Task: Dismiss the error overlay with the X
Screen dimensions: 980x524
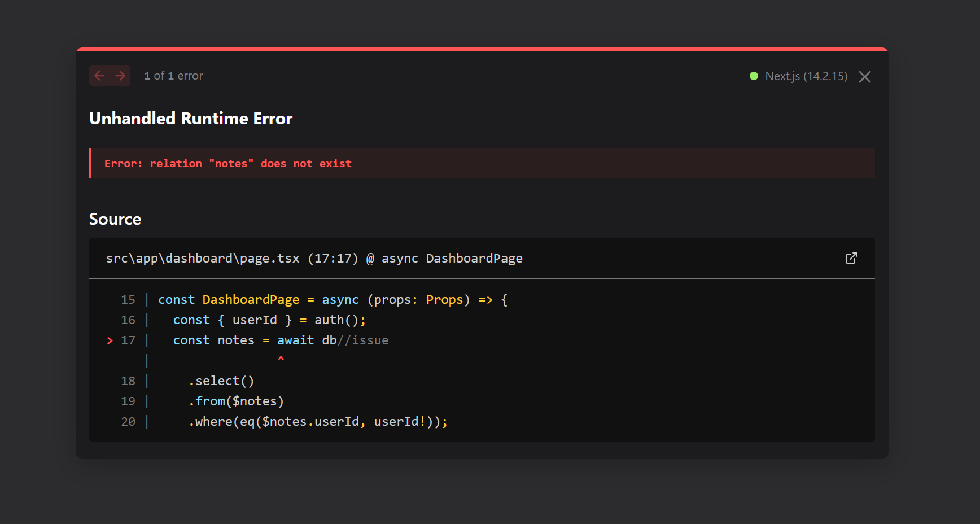Action: [864, 77]
